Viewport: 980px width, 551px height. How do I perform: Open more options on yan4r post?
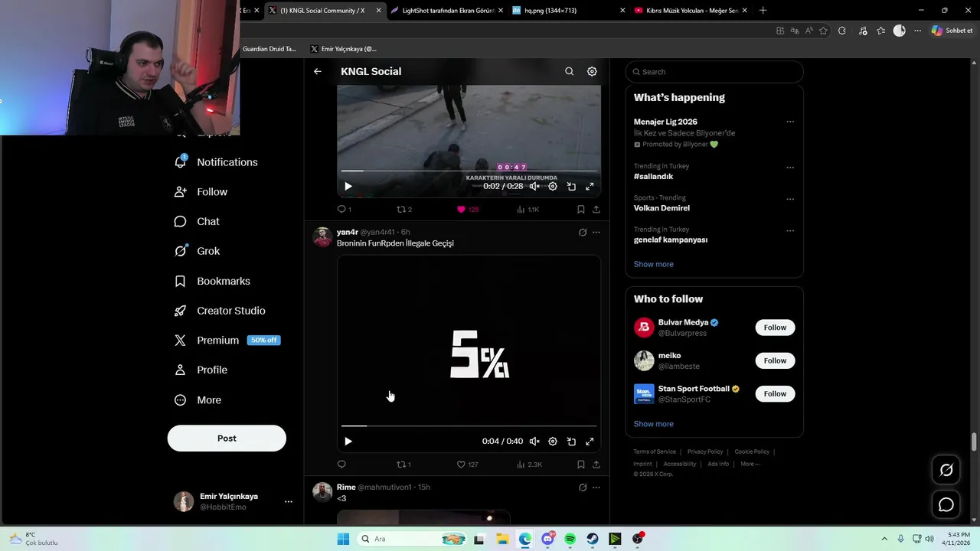596,232
